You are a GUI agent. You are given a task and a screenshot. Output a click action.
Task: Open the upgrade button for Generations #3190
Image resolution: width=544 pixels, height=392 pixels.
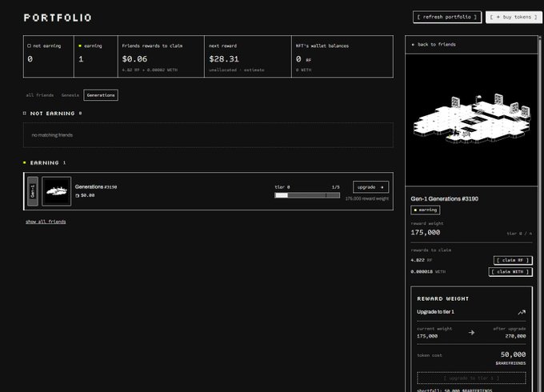[x=370, y=187]
